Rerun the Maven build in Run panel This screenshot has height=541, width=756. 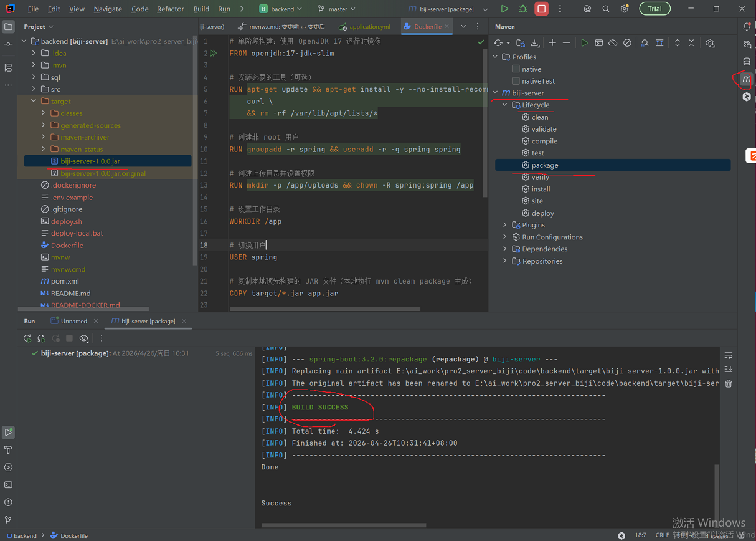tap(27, 338)
